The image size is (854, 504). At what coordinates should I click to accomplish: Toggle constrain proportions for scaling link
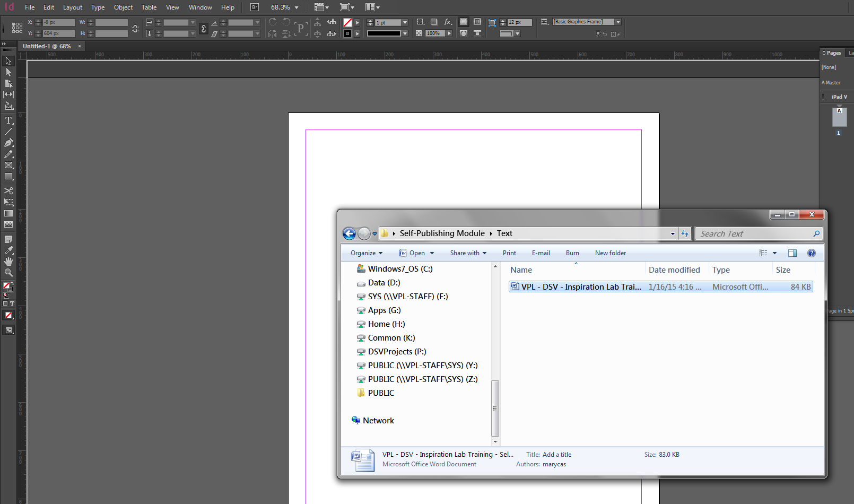204,29
